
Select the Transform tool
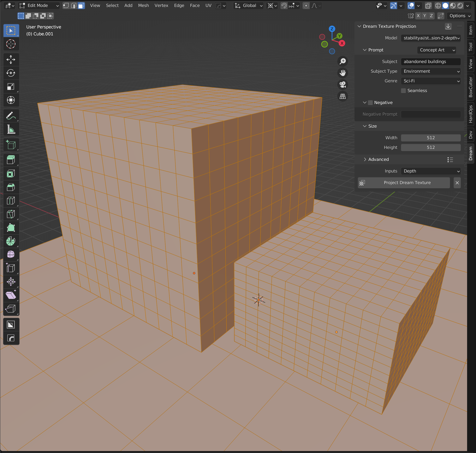pos(11,100)
